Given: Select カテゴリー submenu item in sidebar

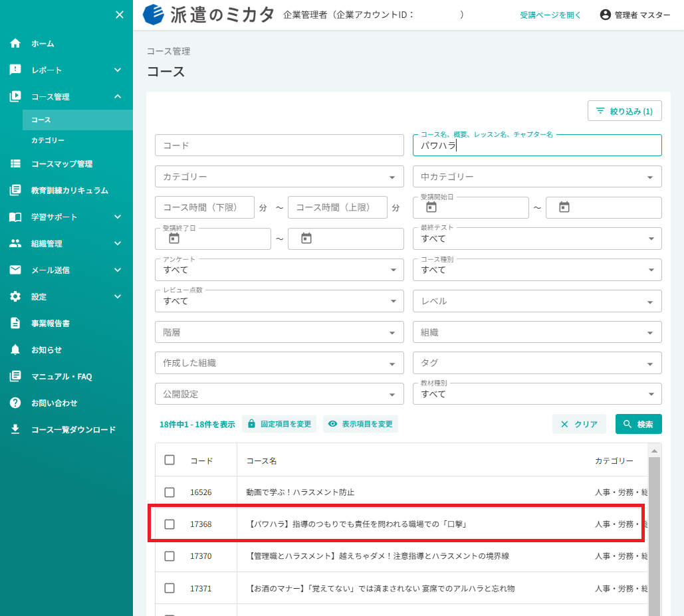Looking at the screenshot, I should (78, 140).
